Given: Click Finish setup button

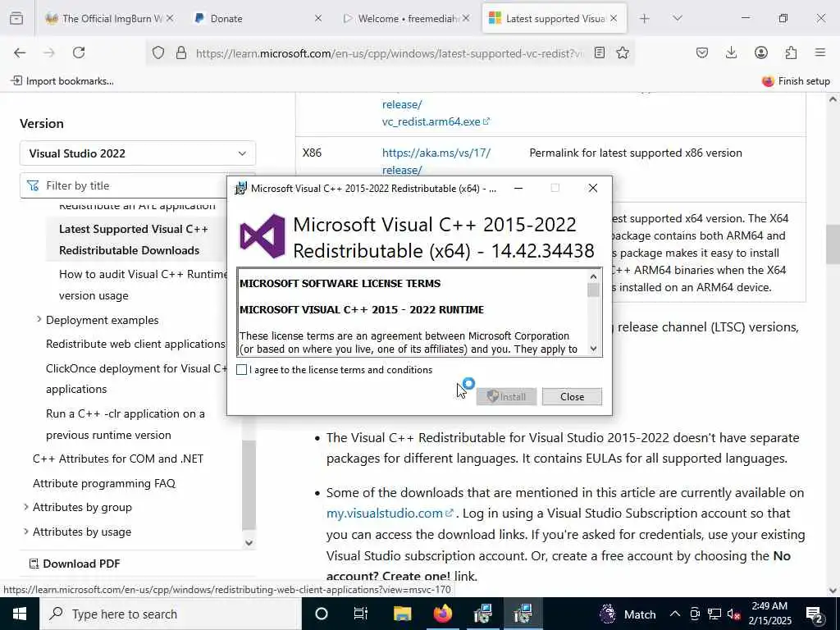Looking at the screenshot, I should pos(796,81).
